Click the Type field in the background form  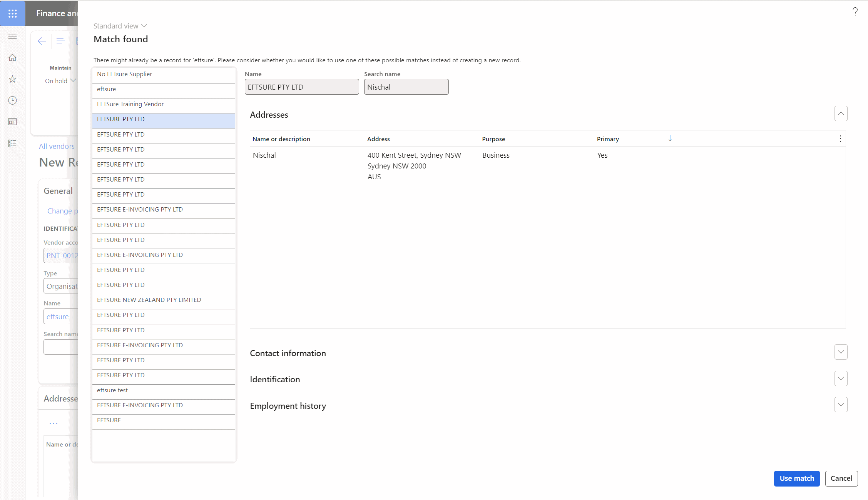[x=61, y=286]
